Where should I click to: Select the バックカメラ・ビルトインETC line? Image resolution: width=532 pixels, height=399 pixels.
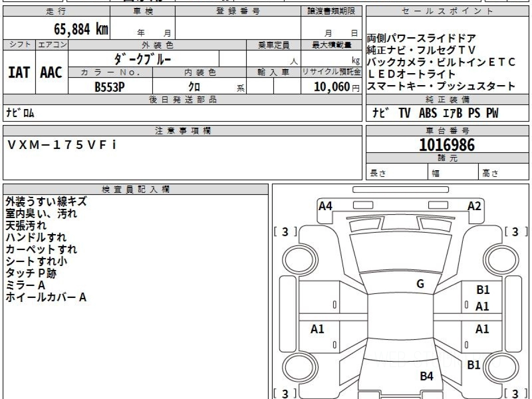[441, 62]
